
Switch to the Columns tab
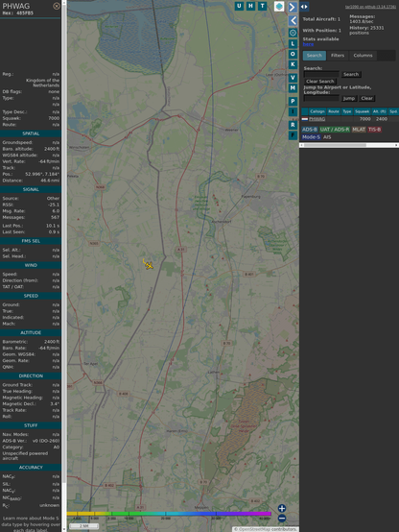[363, 56]
